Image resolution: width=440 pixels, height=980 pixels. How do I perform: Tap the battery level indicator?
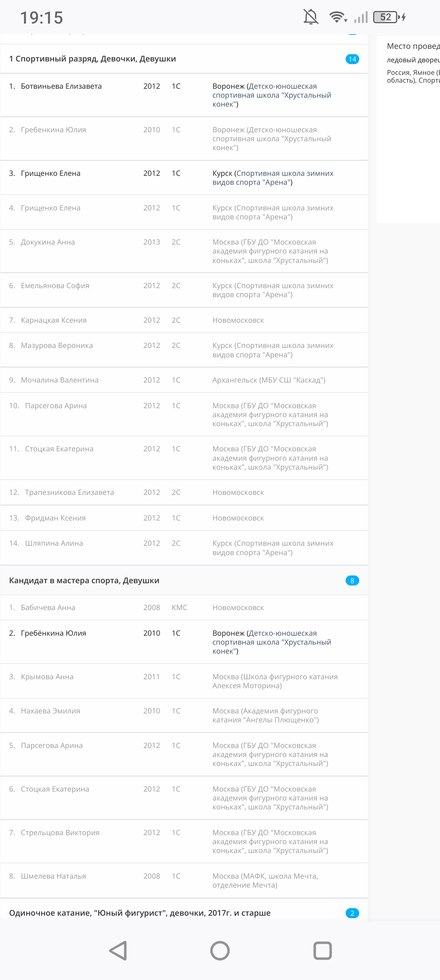pos(385,17)
